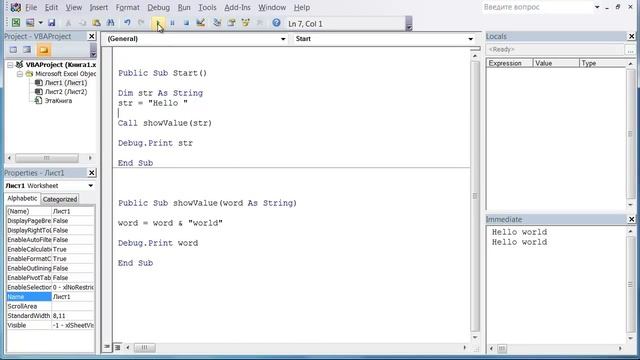Click the ScrollArea property row

51,306
